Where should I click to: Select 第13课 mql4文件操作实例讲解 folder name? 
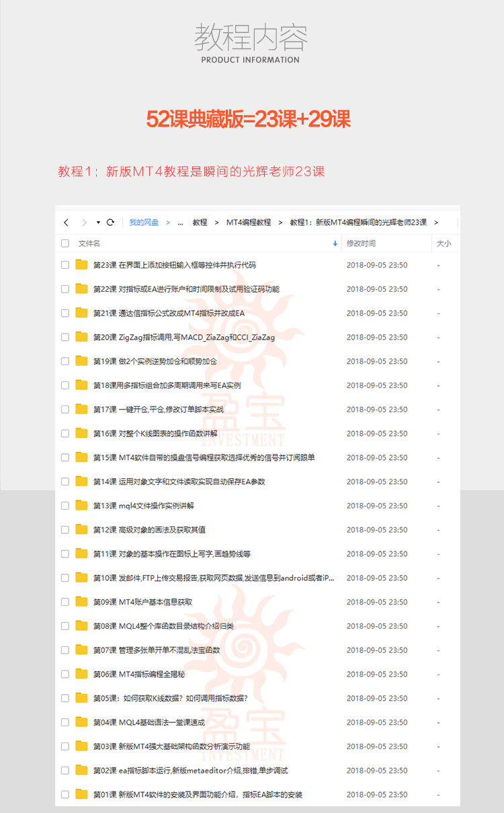[x=144, y=506]
